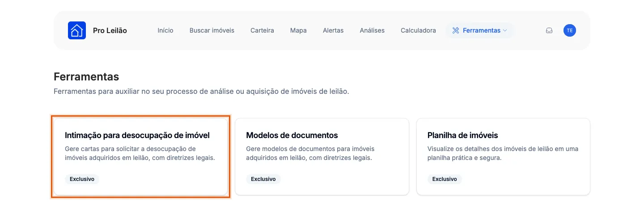Open the Modelos de documentos card

(322, 157)
